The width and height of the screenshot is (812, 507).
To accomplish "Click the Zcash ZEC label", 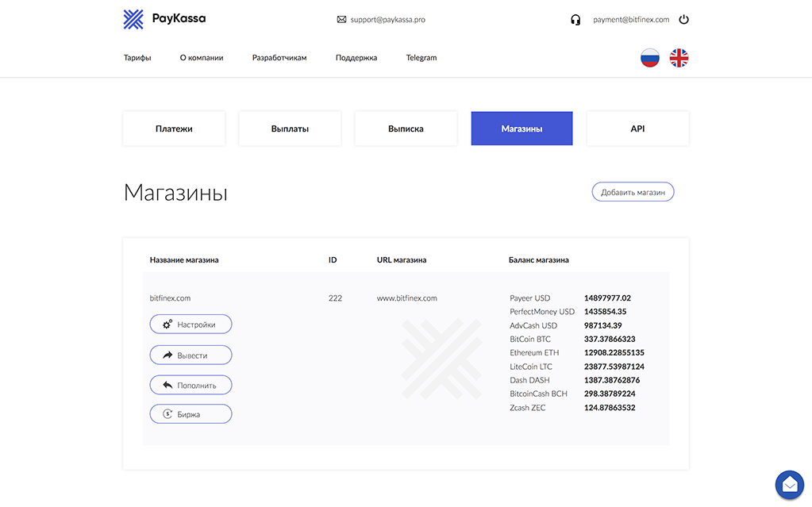I will click(528, 408).
